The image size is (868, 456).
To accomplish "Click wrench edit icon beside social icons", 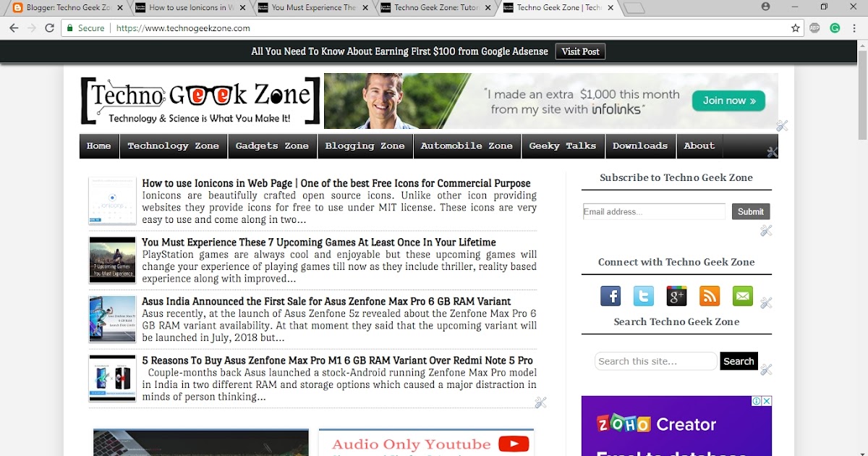I will 766,303.
